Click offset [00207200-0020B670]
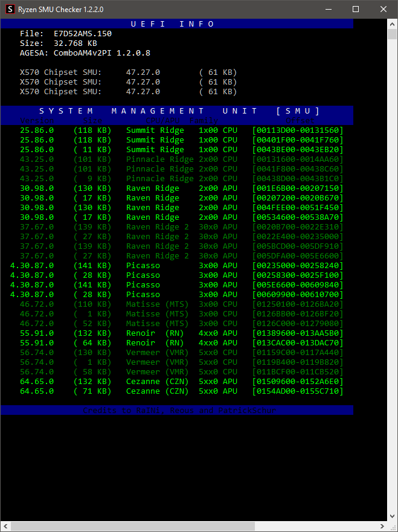This screenshot has width=398, height=532. pos(298,198)
